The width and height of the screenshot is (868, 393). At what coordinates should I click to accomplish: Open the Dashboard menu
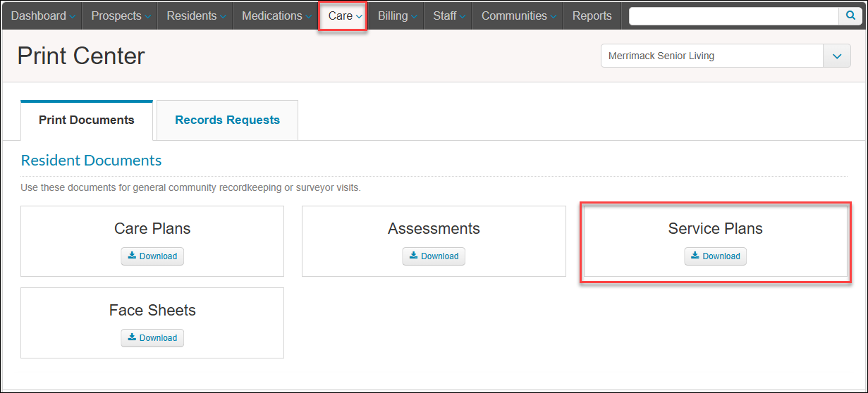point(42,15)
